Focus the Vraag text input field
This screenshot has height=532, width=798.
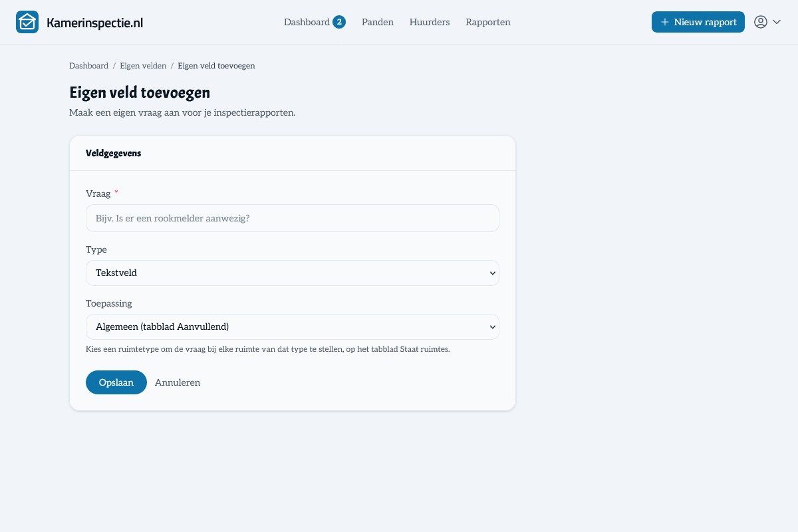click(293, 218)
